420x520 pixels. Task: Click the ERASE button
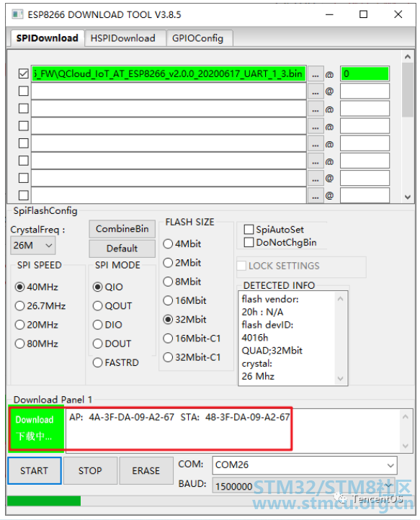pos(146,470)
